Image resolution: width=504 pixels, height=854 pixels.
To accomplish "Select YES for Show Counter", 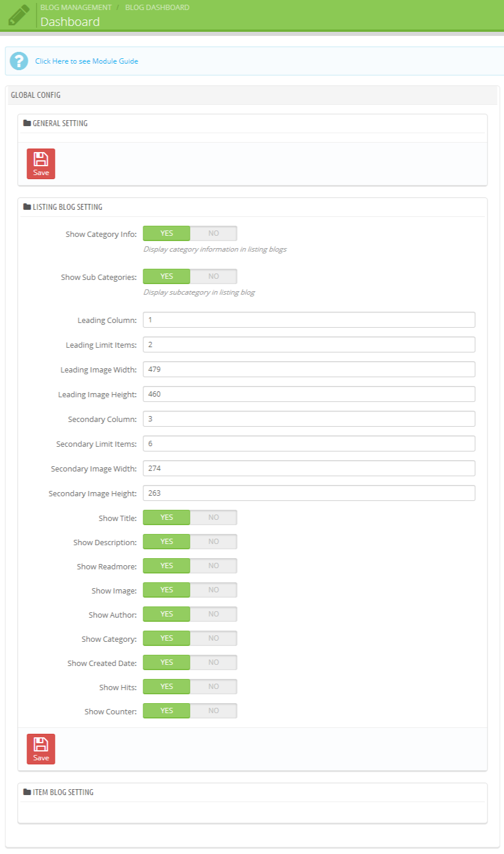I will pos(167,711).
